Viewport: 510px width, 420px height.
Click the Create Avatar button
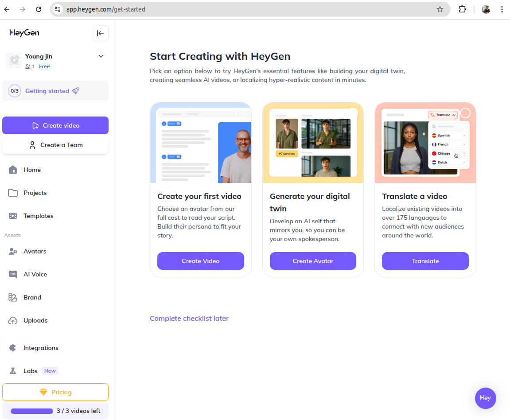tap(313, 261)
